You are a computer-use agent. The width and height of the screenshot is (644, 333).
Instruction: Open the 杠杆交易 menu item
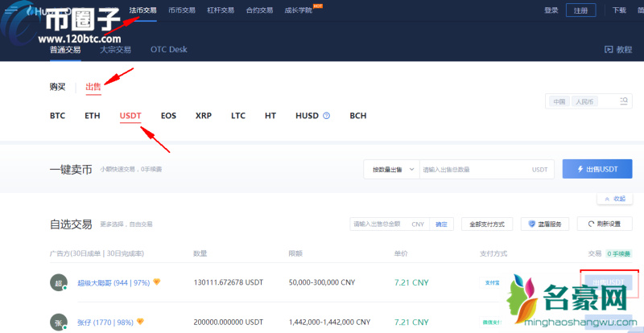point(221,10)
